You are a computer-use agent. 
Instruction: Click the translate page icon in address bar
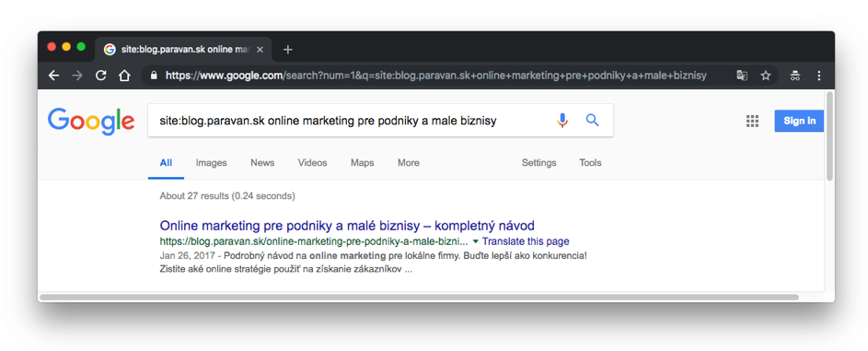click(741, 76)
